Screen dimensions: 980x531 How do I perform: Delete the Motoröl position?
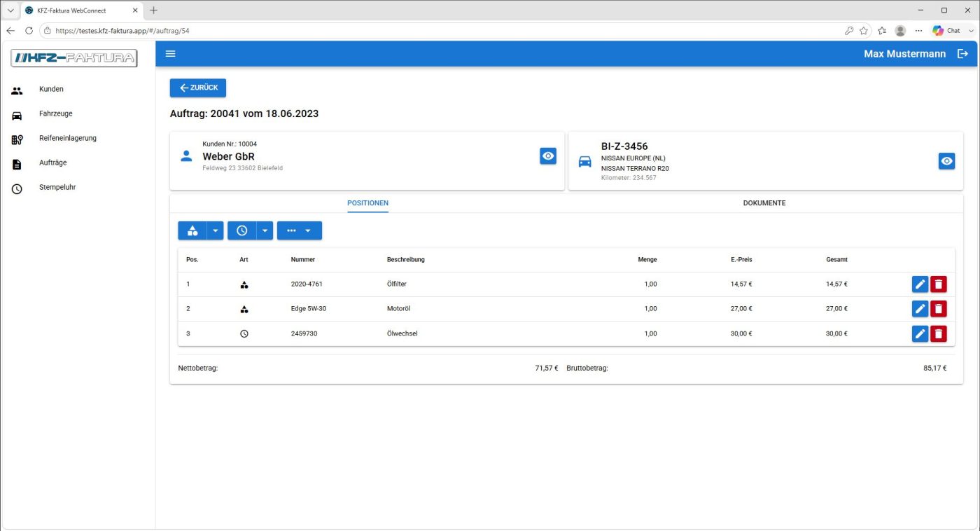click(x=938, y=309)
